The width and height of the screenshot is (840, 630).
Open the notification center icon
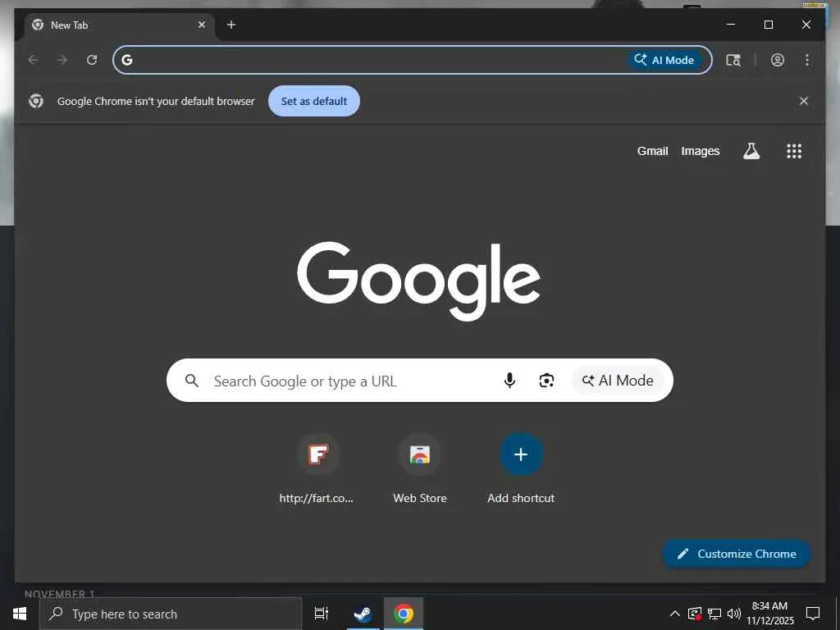[x=813, y=614]
